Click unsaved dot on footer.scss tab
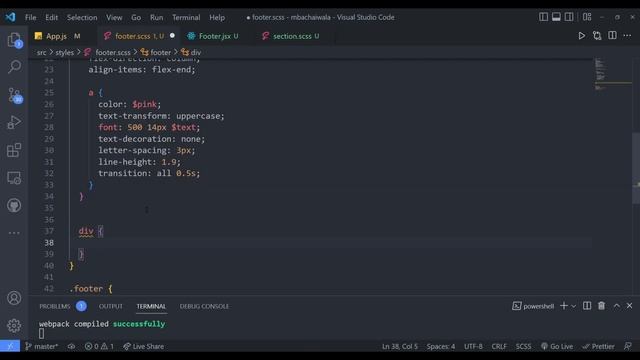 (172, 36)
